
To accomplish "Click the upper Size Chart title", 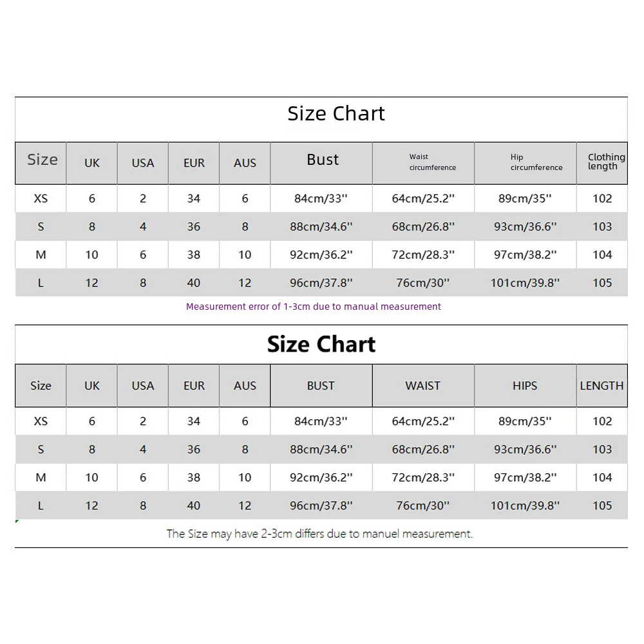I will pos(336,114).
